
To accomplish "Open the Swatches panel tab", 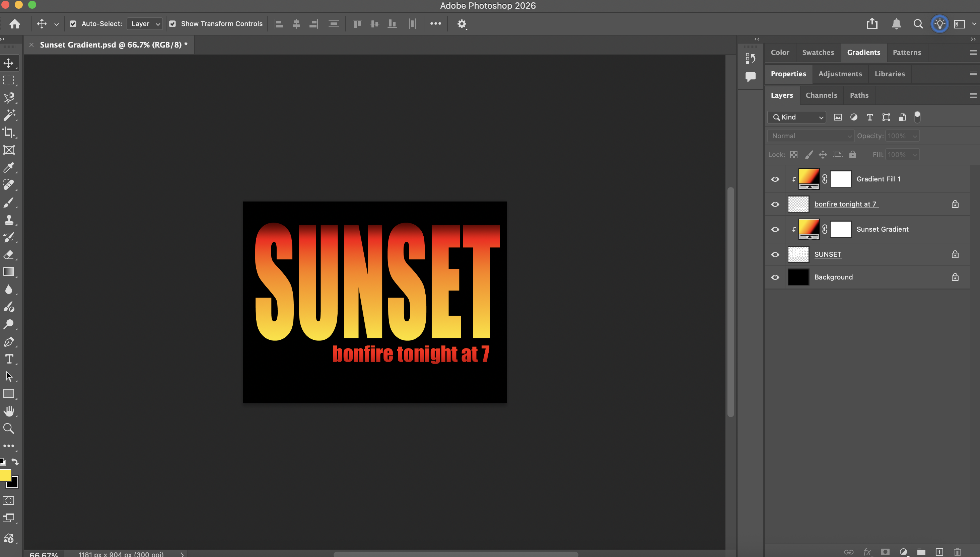I will tap(818, 53).
